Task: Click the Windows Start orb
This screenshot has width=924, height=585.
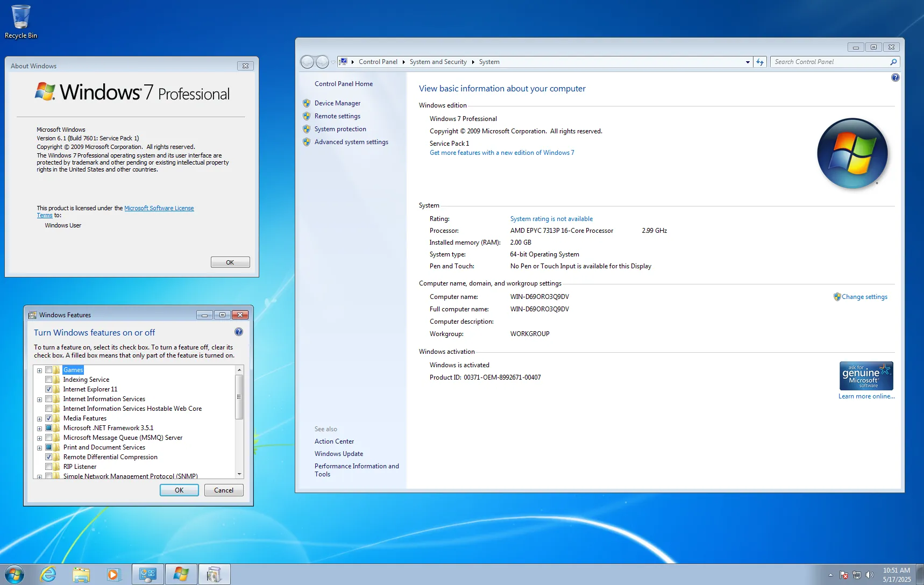Action: click(x=15, y=574)
